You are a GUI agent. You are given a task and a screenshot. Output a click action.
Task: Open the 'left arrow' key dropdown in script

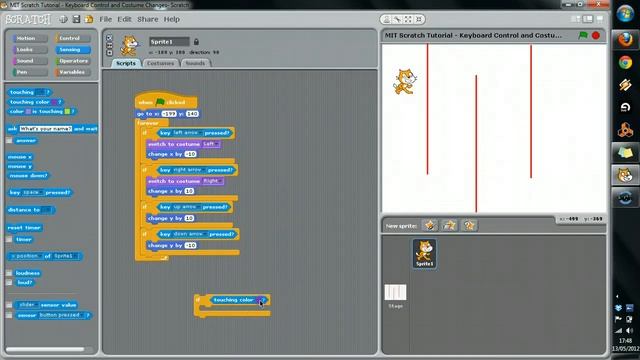tap(187, 133)
